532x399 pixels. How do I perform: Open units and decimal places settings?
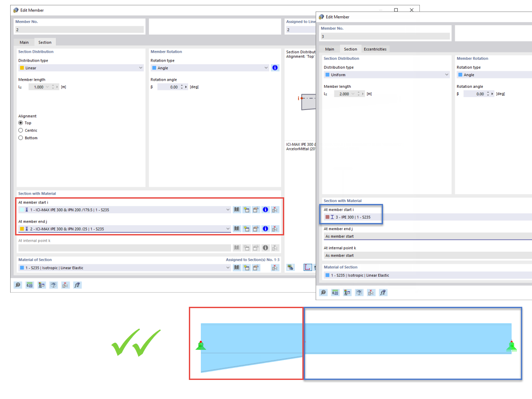point(29,285)
